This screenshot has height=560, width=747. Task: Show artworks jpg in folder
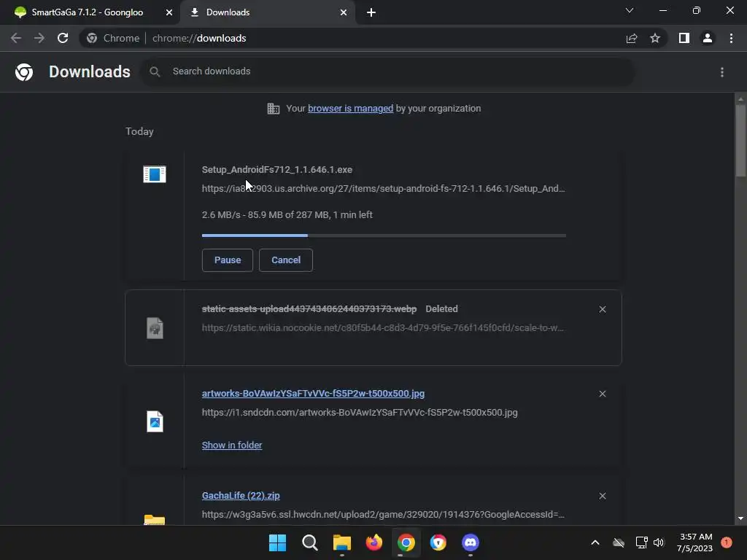click(x=231, y=446)
